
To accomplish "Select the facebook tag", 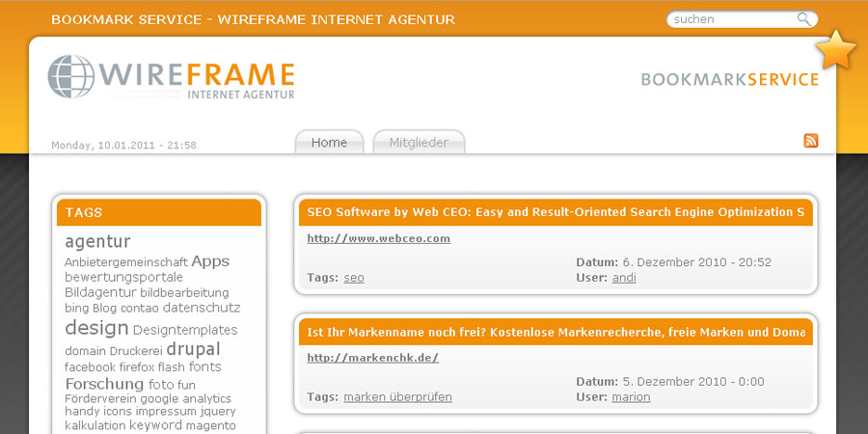I will tap(91, 367).
